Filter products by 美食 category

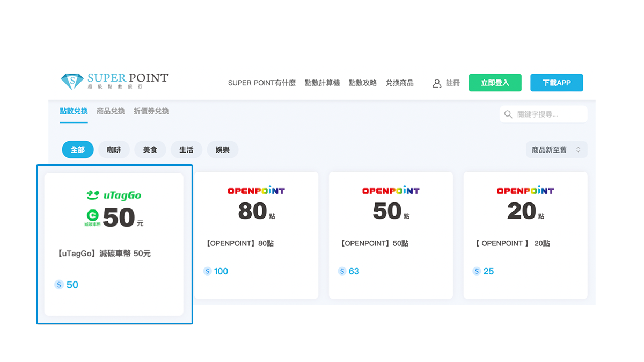tap(150, 150)
